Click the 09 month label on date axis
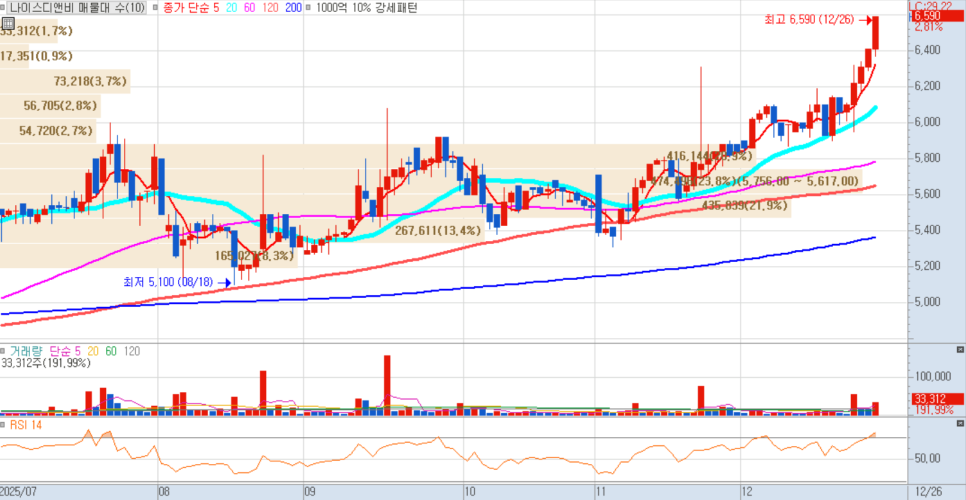 [310, 491]
